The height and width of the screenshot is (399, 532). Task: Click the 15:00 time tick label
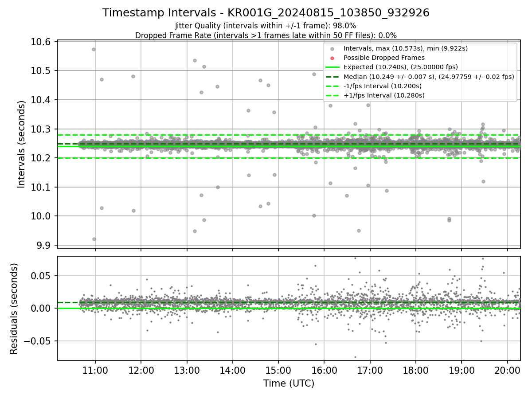278,370
